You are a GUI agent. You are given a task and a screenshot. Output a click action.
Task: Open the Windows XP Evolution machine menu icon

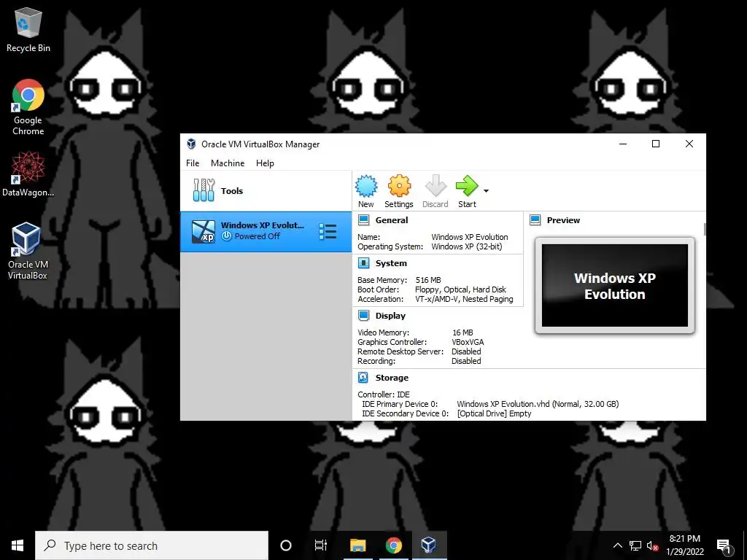coord(328,232)
